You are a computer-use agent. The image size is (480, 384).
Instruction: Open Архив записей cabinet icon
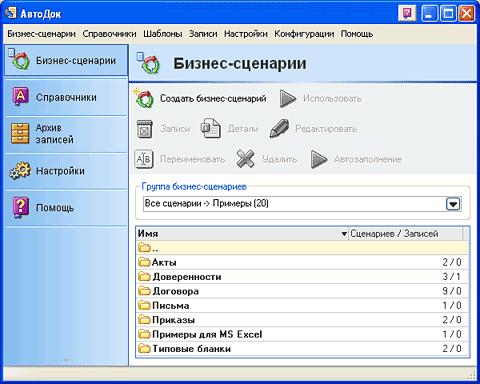[20, 133]
